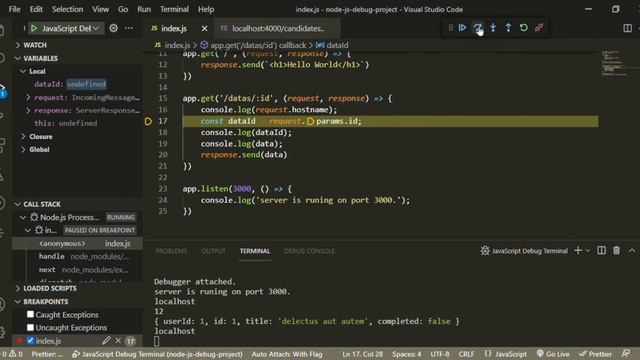Switch to the DEBUG CONSOLE tab
Image resolution: width=640 pixels, height=360 pixels.
point(309,251)
